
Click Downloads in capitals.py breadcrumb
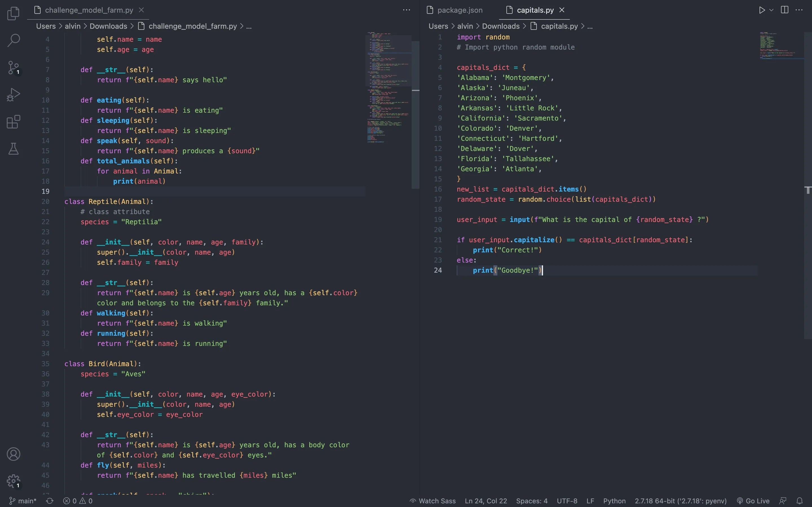[501, 26]
